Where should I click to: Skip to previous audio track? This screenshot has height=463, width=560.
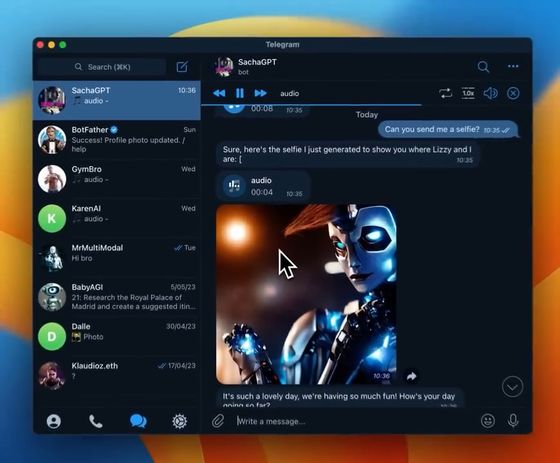[219, 93]
